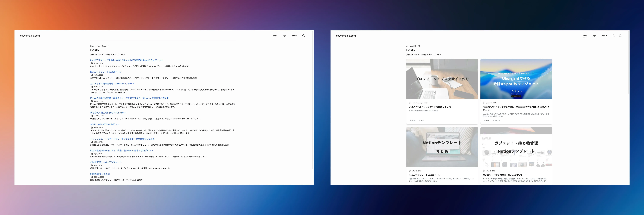Image resolution: width=644 pixels, height=215 pixels.
Task: Open the Tags menu in left window
Action: pos(284,36)
